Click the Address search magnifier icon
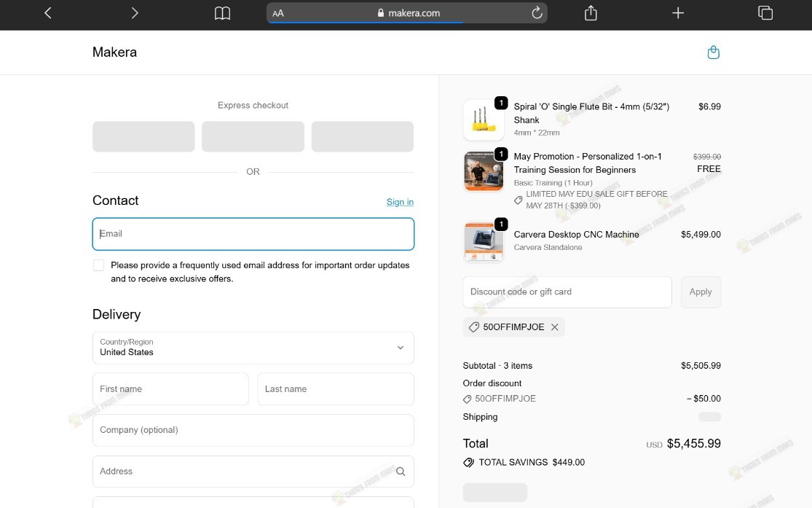The image size is (812, 508). 401,472
